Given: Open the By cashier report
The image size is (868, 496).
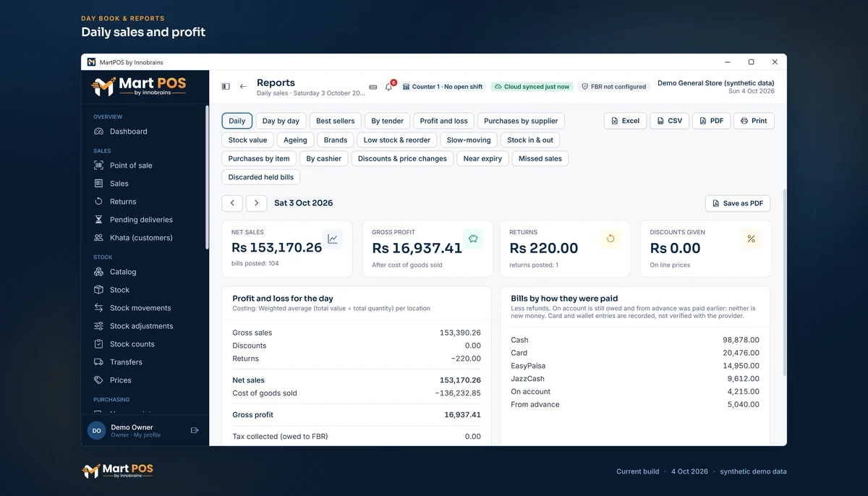Looking at the screenshot, I should tap(324, 158).
